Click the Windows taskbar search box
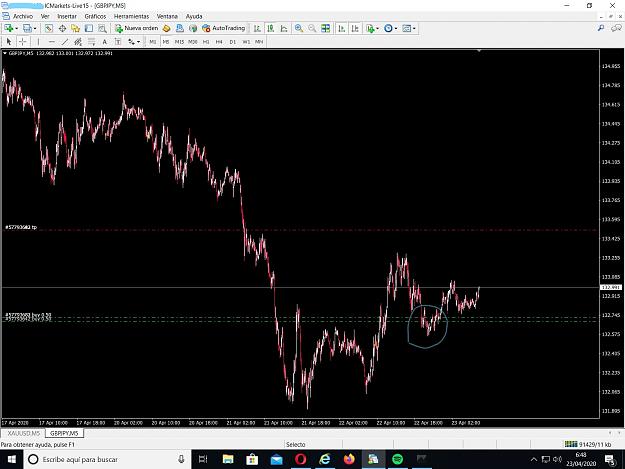Screen dimensions: 625x469 coord(107,459)
